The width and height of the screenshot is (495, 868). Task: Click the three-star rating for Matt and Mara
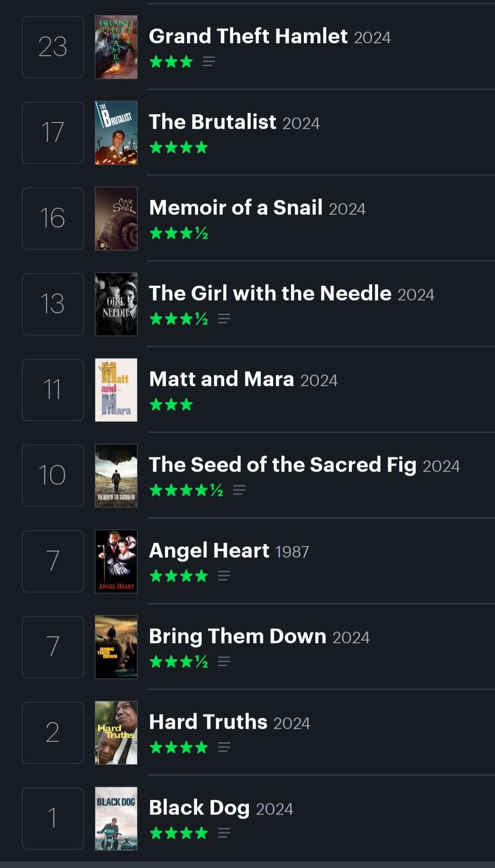coord(171,405)
